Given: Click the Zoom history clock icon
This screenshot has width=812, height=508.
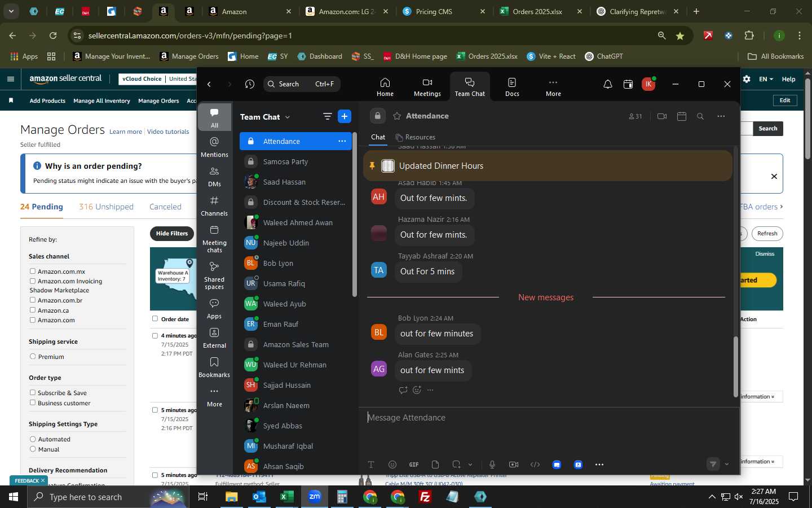Looking at the screenshot, I should [x=250, y=84].
